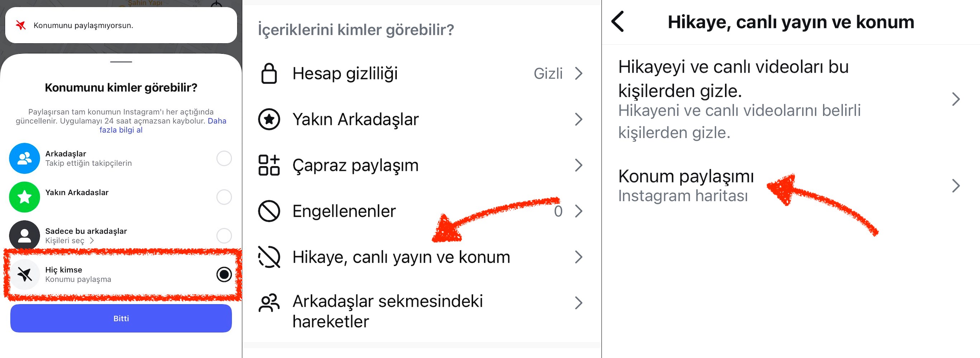Open Konum paylaşımı via its right chevron

click(956, 186)
